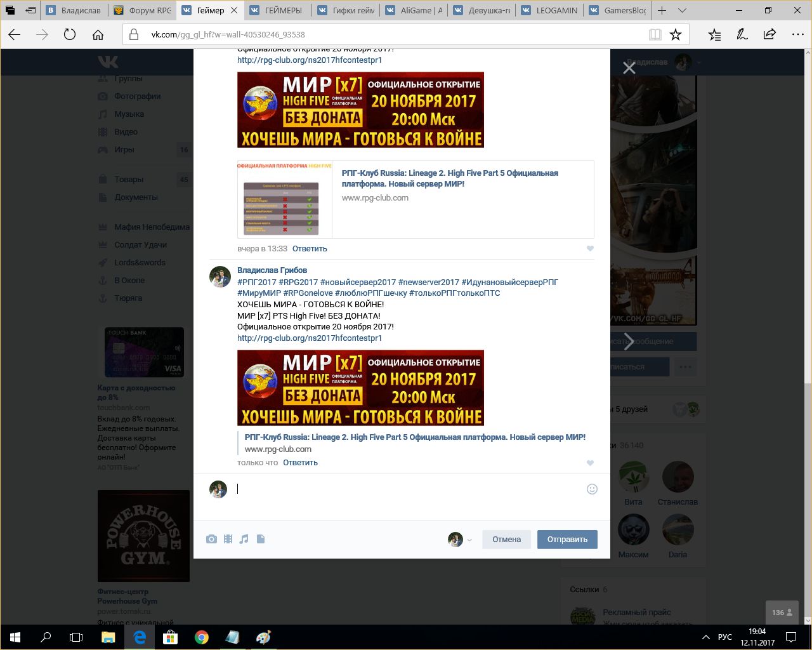
Task: Open the emoji smiley picker
Action: tap(592, 489)
